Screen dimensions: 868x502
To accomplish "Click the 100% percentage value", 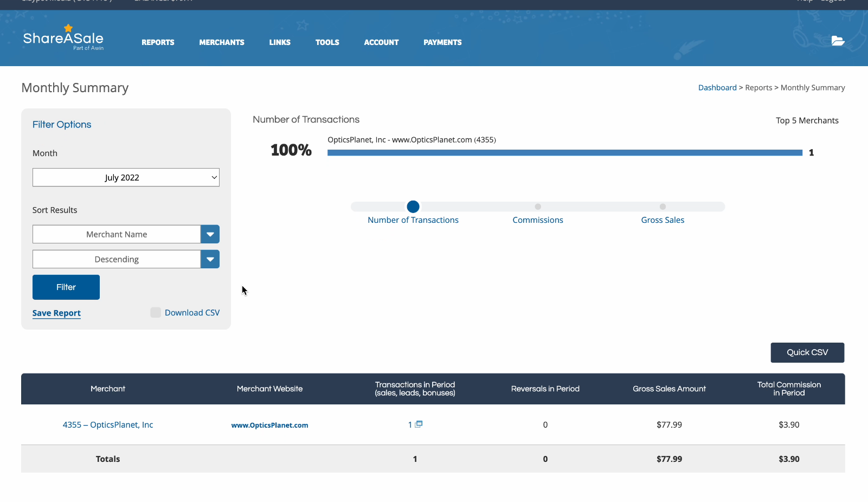I will pos(291,150).
